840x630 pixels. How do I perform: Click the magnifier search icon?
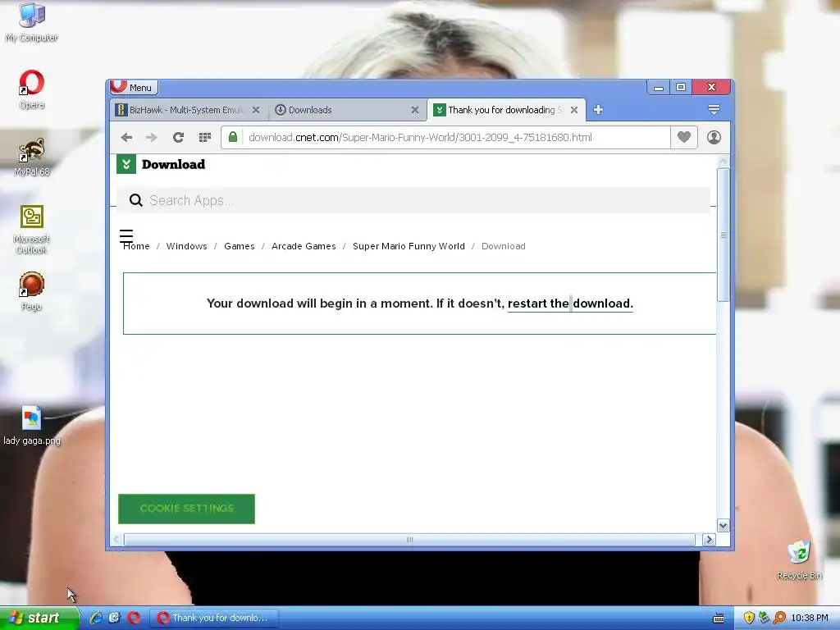pos(136,200)
